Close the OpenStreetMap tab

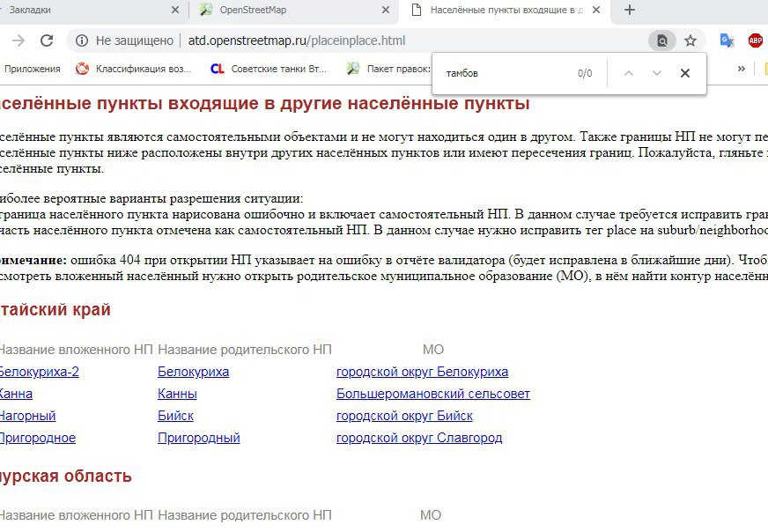(386, 11)
